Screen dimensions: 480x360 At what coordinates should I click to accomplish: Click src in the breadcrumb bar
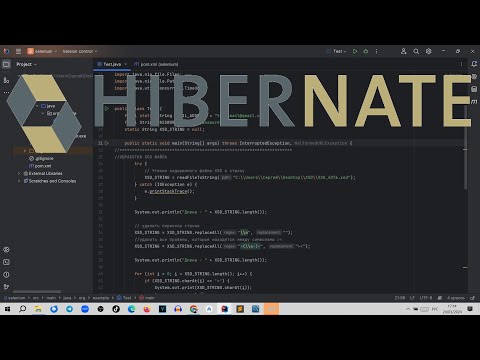[36, 298]
